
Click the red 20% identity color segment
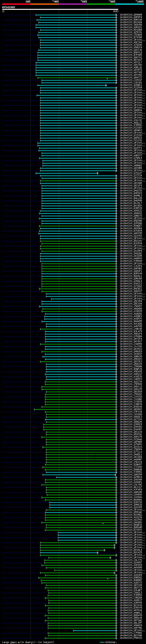tap(16, 4)
